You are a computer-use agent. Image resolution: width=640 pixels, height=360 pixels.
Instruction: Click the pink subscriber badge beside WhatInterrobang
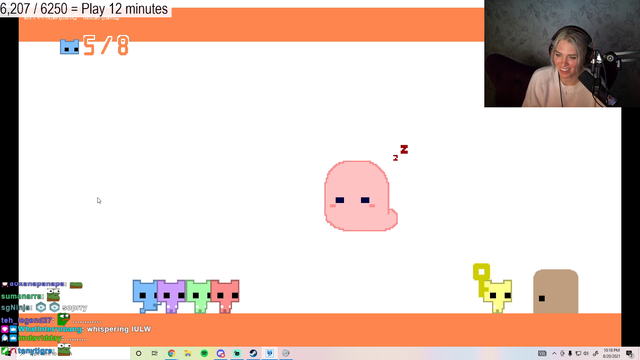point(5,329)
